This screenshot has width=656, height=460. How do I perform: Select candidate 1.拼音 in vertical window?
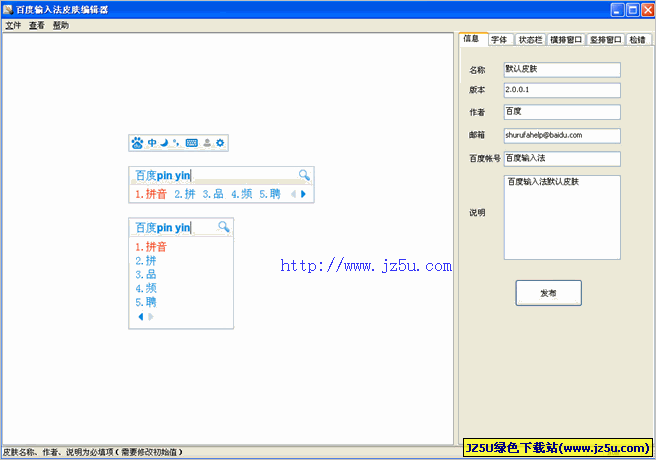click(x=151, y=247)
